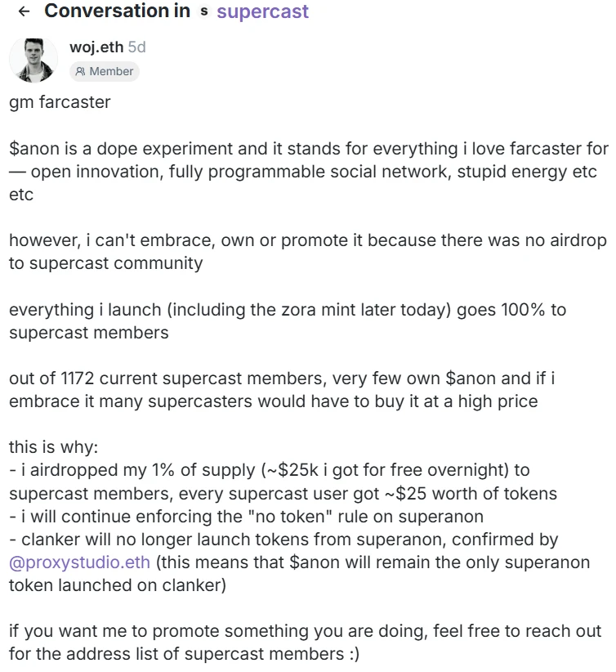Click the Member badge
Image resolution: width=616 pixels, height=672 pixels.
point(105,71)
